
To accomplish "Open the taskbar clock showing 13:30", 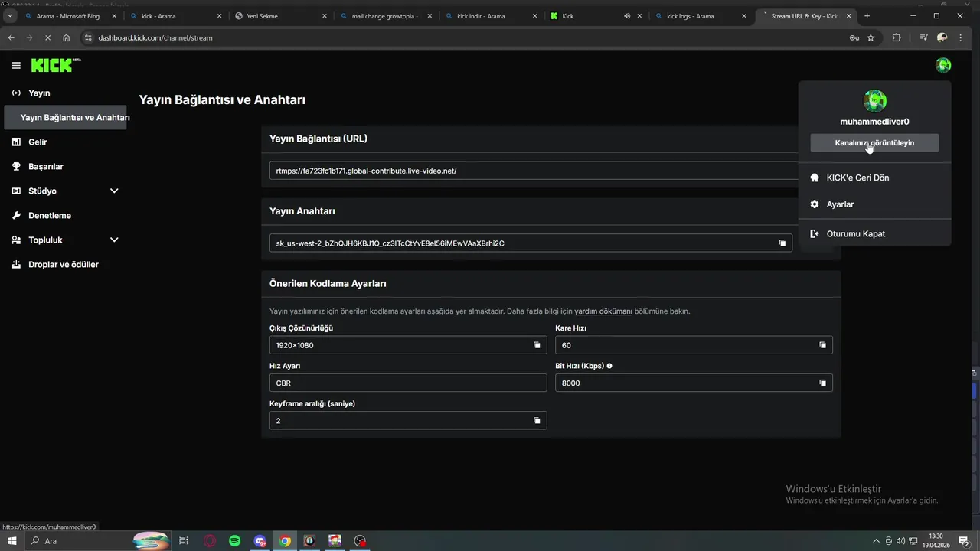I will [x=936, y=541].
